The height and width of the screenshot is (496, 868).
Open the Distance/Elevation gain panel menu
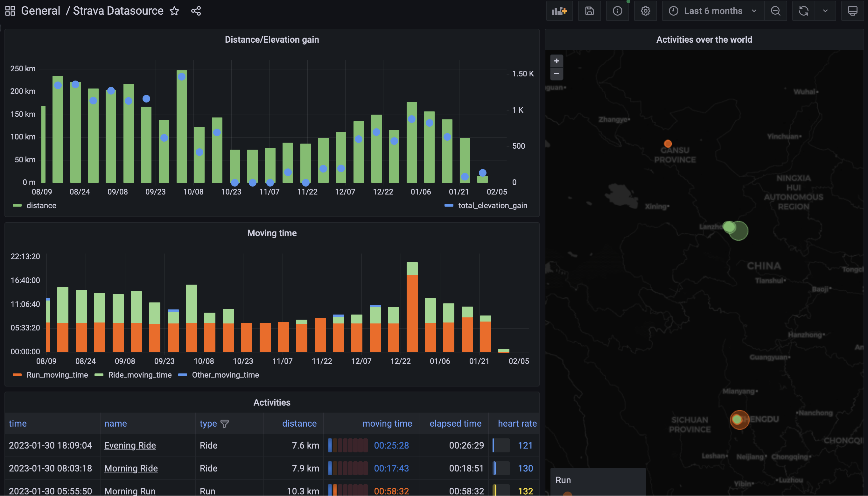click(272, 39)
